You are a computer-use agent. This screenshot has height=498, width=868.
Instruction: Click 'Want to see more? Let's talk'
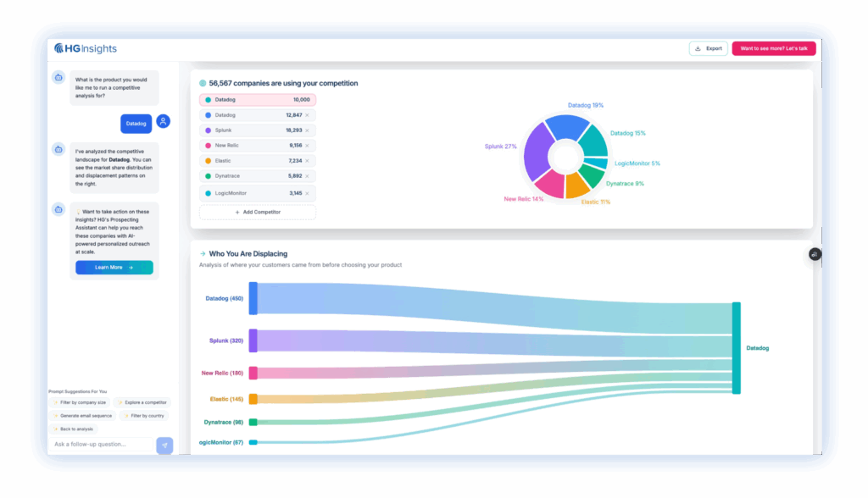(x=774, y=48)
